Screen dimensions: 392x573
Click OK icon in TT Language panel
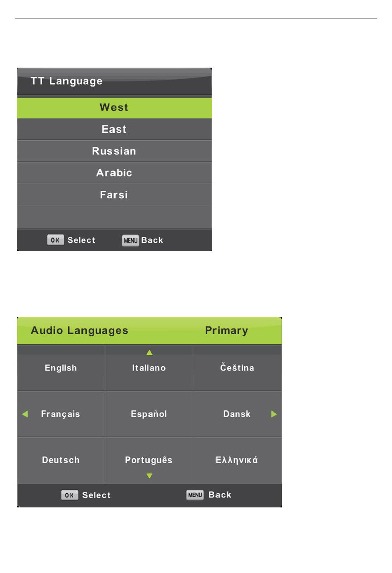coord(55,240)
